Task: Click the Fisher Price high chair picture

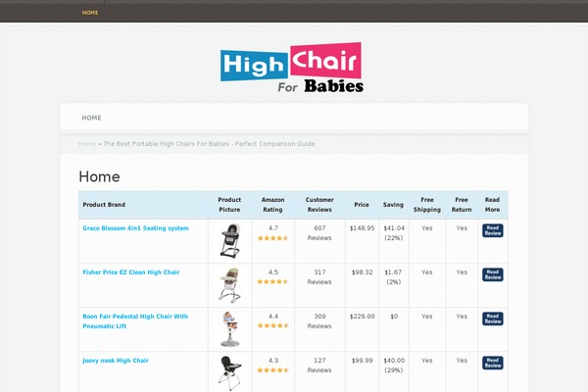Action: point(229,285)
